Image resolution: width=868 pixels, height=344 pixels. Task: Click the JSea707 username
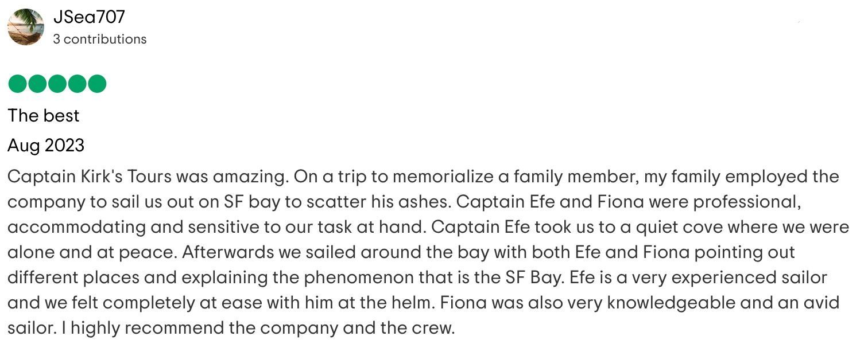89,17
